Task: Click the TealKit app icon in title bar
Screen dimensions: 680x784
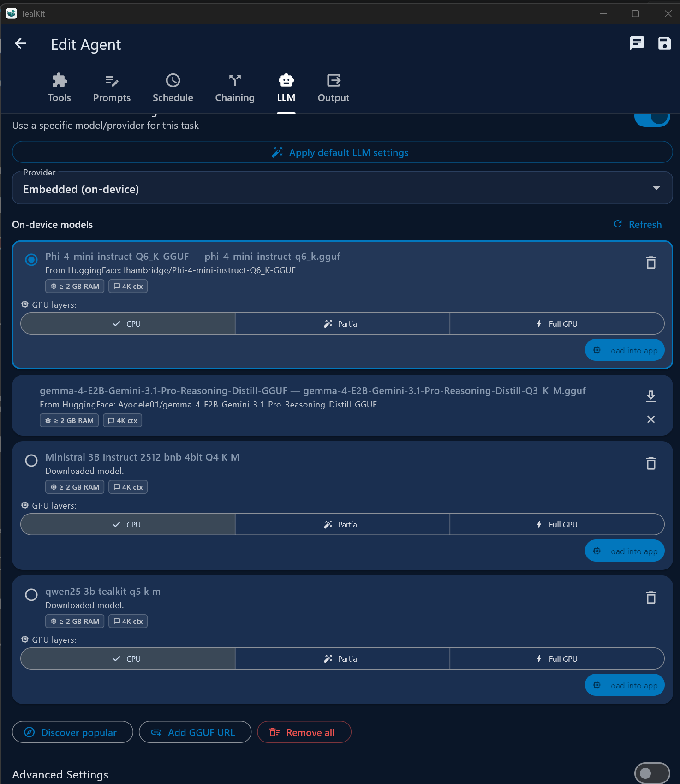Action: (x=12, y=13)
